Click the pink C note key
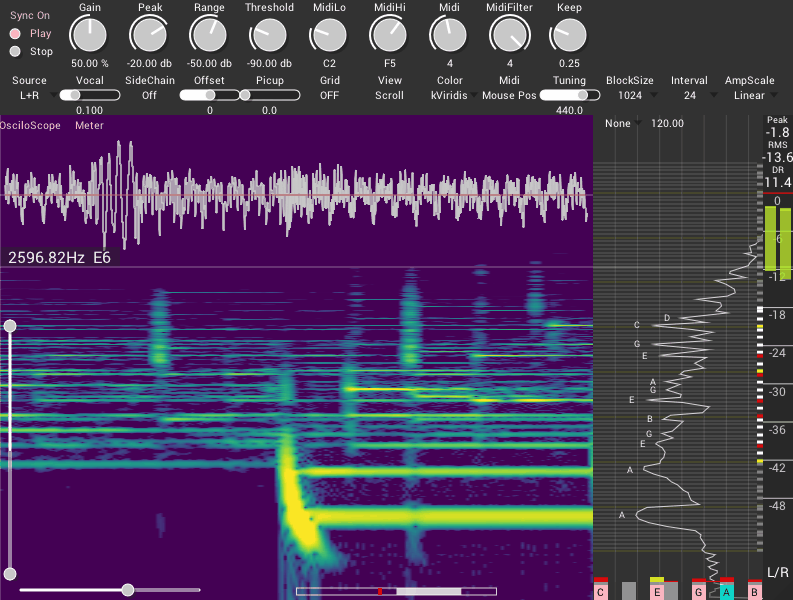 coord(600,592)
